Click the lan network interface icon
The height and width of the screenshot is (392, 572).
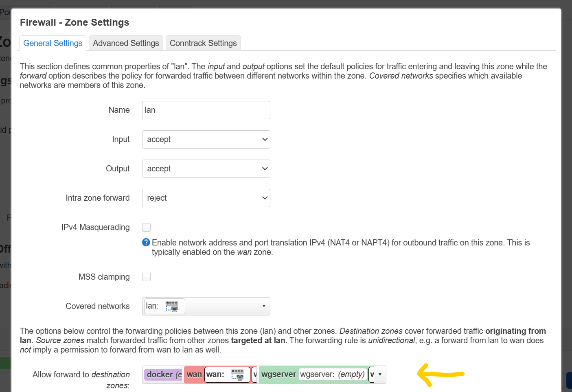coord(172,306)
